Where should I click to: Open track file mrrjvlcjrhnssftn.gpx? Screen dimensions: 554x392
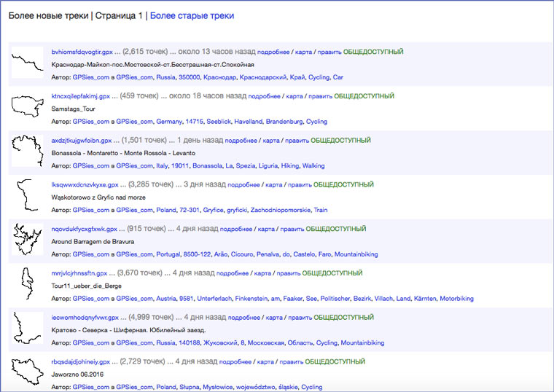tap(79, 273)
